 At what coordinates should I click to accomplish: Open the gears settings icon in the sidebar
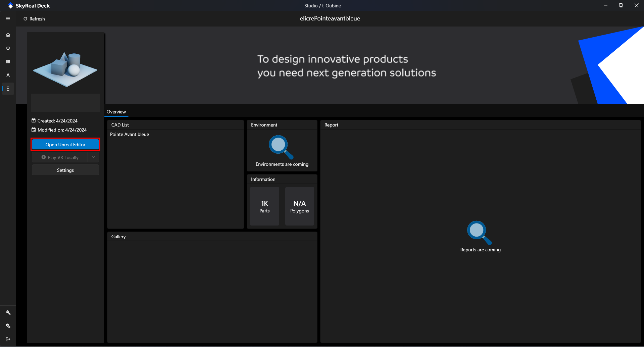point(8,326)
